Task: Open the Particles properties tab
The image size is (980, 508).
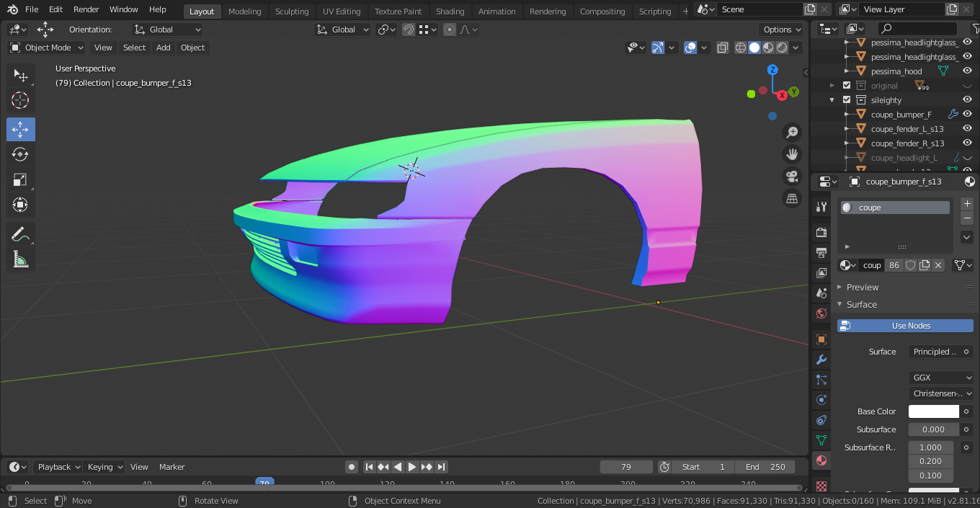Action: pos(821,379)
